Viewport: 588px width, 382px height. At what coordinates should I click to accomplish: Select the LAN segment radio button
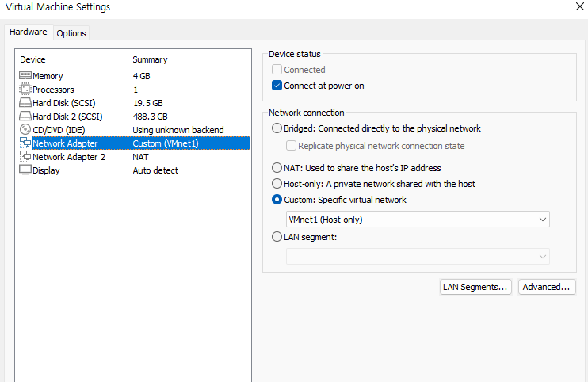coord(277,237)
